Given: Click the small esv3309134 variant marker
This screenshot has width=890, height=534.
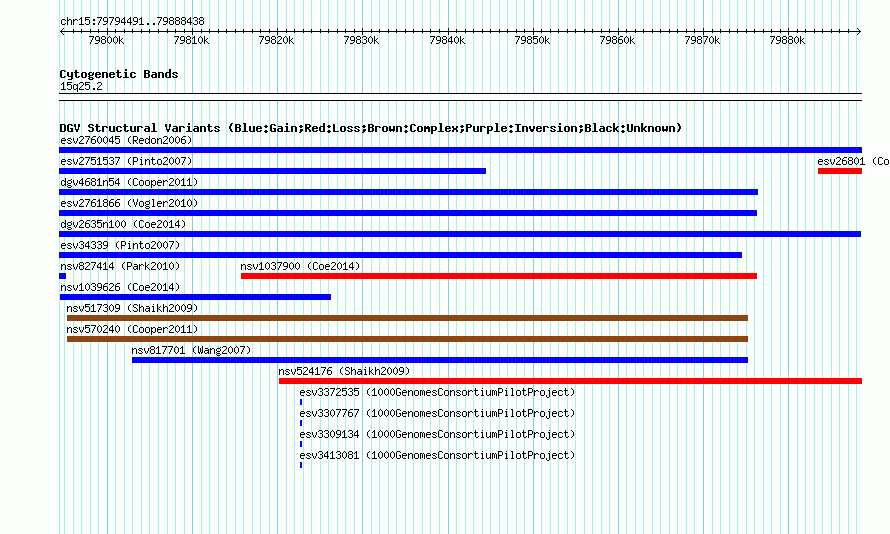Looking at the screenshot, I should click(301, 444).
